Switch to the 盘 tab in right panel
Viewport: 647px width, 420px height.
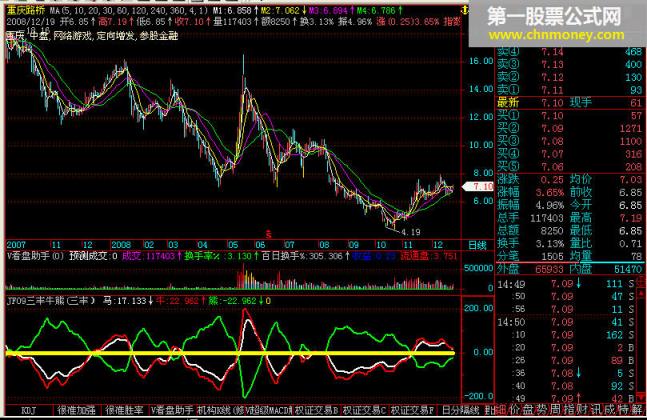[528, 410]
